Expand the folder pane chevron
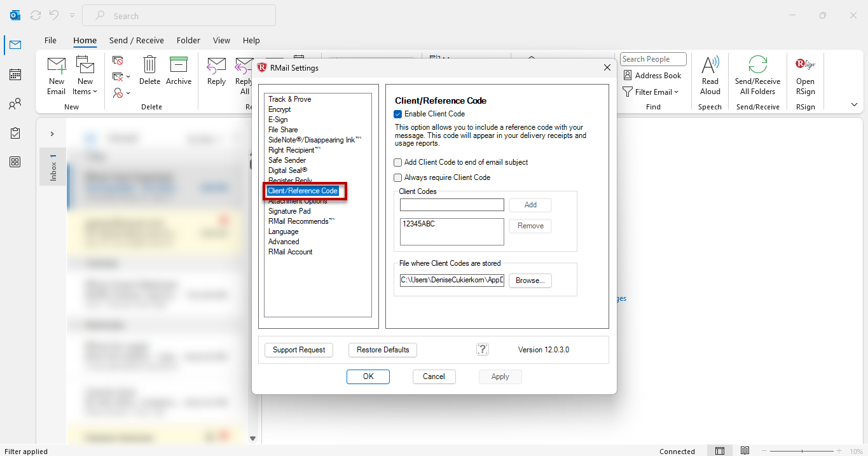The height and width of the screenshot is (456, 868). tap(52, 134)
